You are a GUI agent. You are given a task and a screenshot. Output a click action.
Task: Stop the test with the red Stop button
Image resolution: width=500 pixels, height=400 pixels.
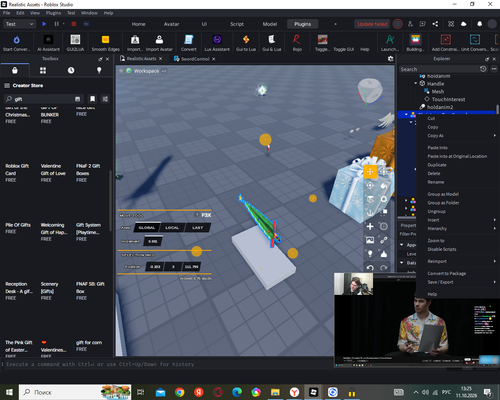[x=74, y=24]
